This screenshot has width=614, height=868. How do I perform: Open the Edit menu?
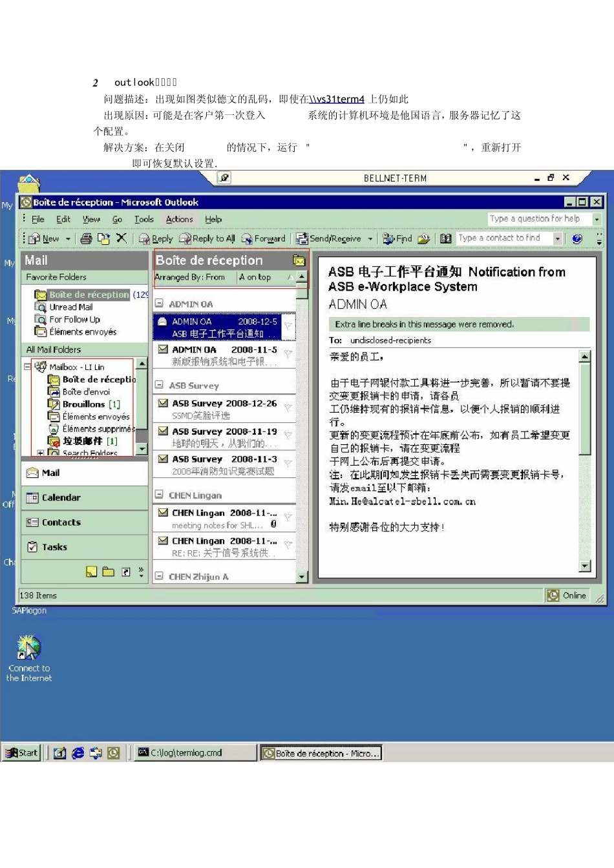(x=63, y=220)
